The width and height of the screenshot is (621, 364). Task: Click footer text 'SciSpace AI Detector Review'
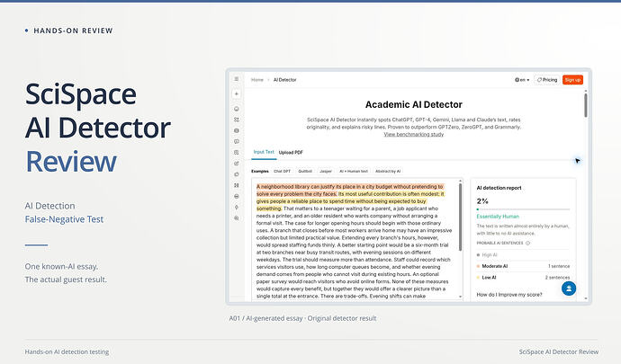click(x=558, y=351)
